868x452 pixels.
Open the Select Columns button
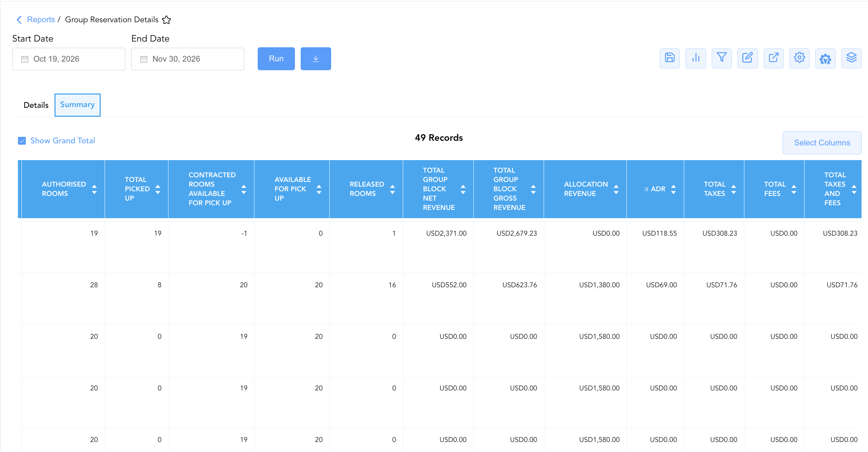pos(822,143)
